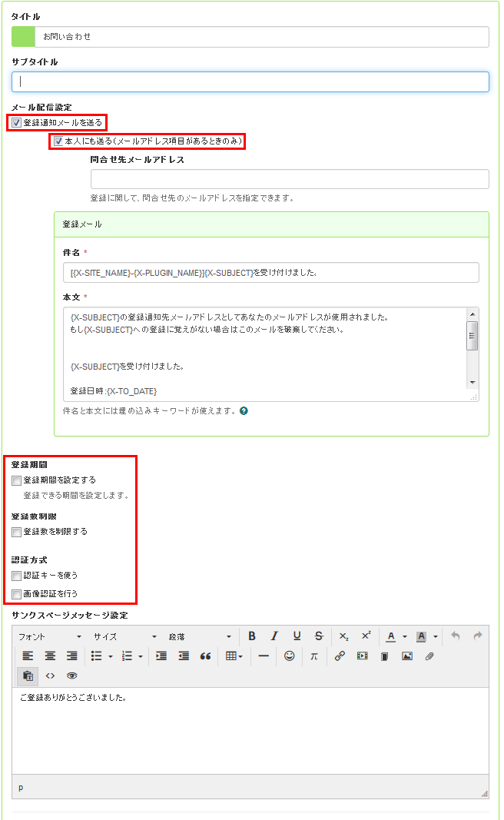The height and width of the screenshot is (820, 504).
Task: Enable 登録数を制限する checkbox
Action: (x=16, y=532)
